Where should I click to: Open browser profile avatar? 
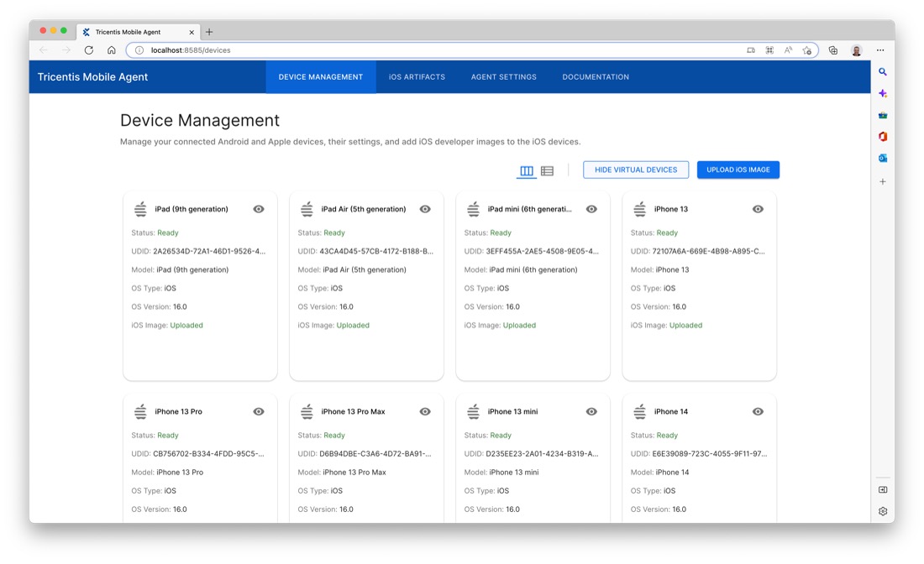[x=856, y=50]
